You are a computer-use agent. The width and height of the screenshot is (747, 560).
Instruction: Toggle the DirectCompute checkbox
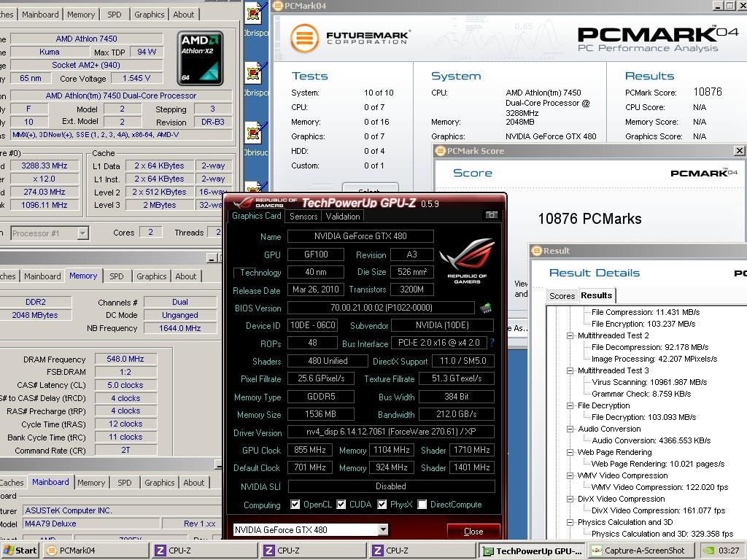point(422,505)
